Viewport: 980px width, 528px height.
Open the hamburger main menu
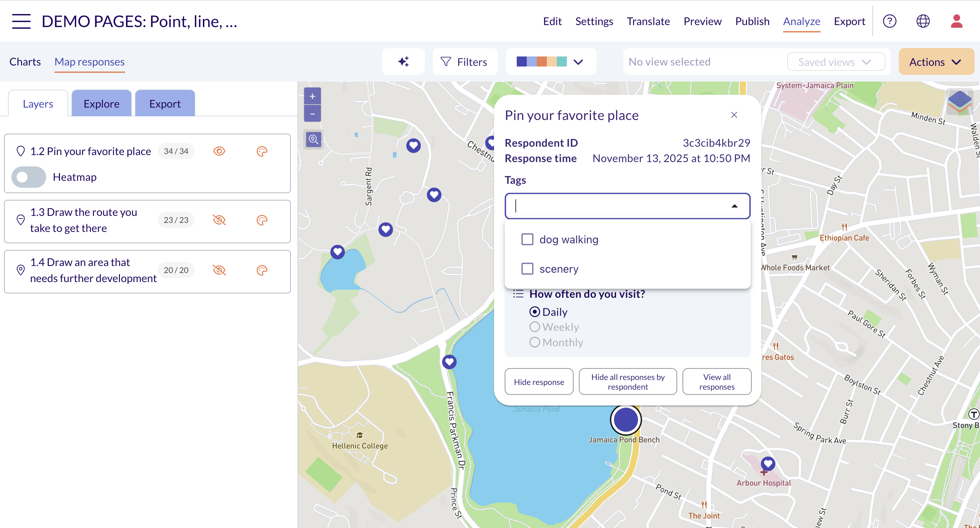tap(21, 21)
